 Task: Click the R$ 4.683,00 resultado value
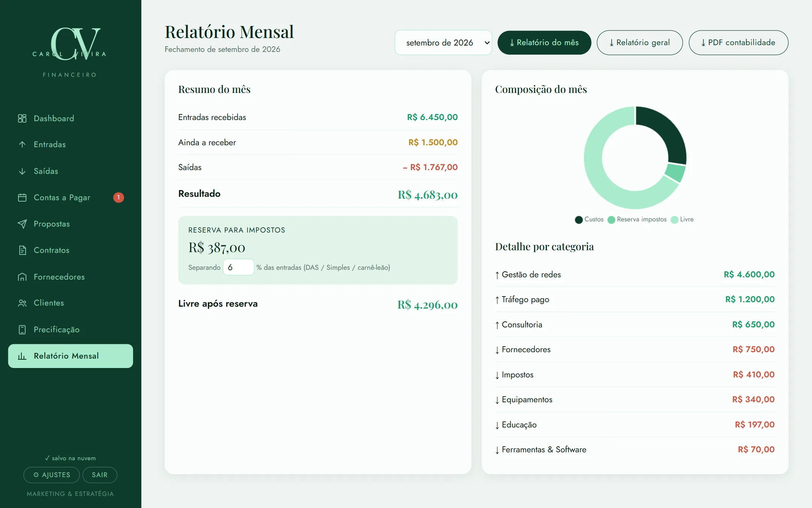(428, 195)
